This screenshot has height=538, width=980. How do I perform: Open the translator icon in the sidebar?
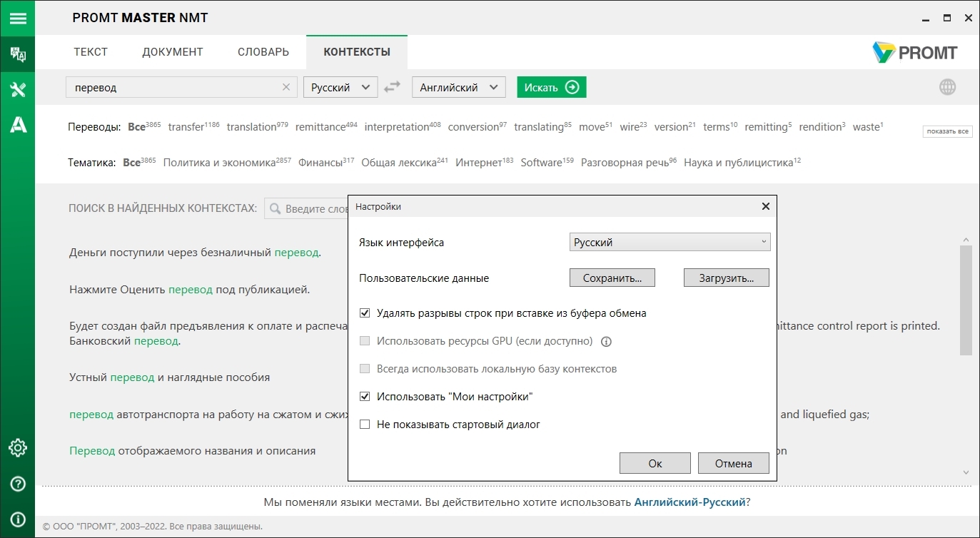pos(17,55)
